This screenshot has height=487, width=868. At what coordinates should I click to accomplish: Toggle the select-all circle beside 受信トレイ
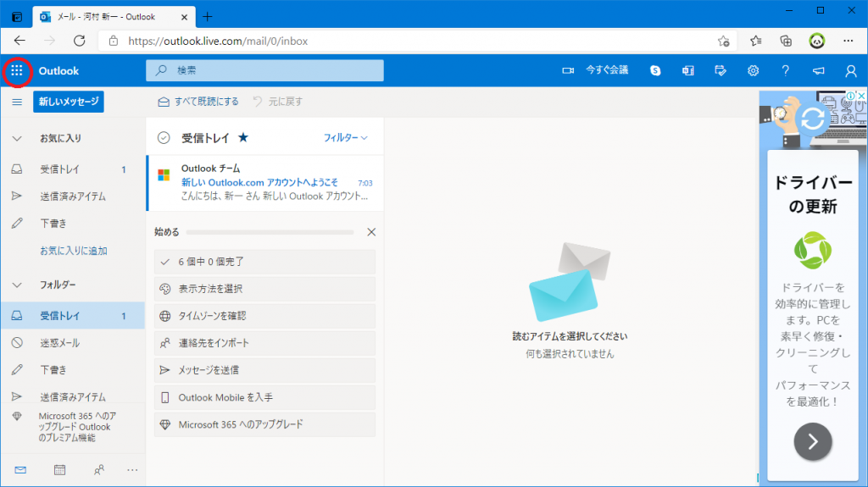point(164,138)
